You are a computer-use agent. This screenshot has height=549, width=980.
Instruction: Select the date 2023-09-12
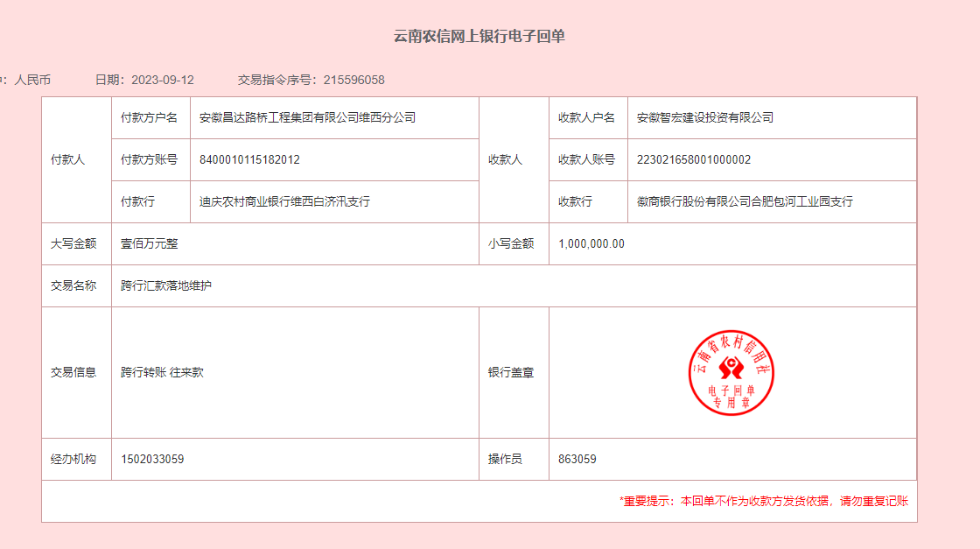click(162, 80)
